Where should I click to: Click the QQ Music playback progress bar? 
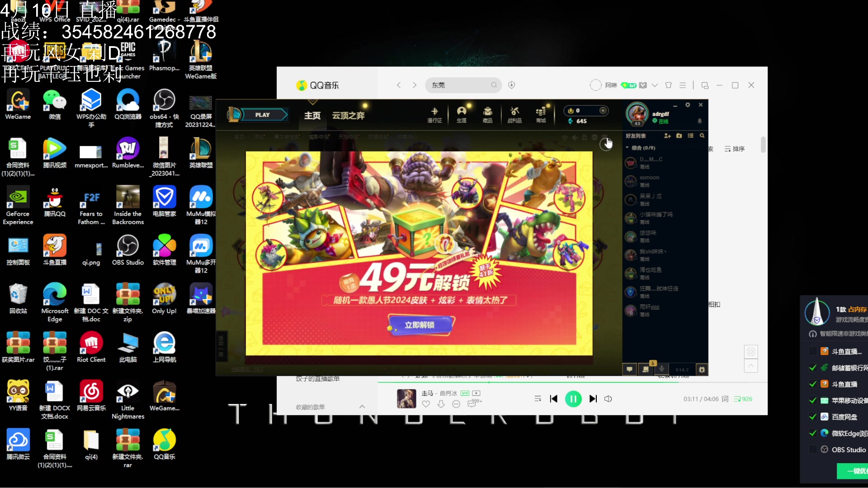572,382
